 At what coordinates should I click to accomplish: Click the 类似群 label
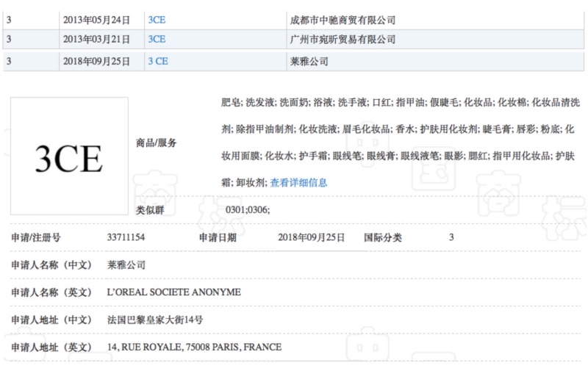click(150, 210)
